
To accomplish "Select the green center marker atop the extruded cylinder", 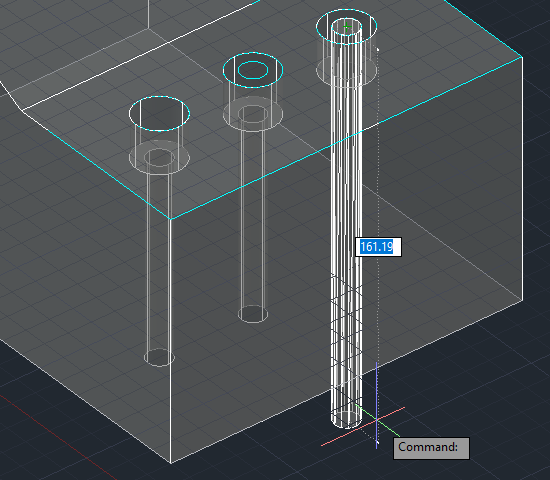I will tap(347, 27).
